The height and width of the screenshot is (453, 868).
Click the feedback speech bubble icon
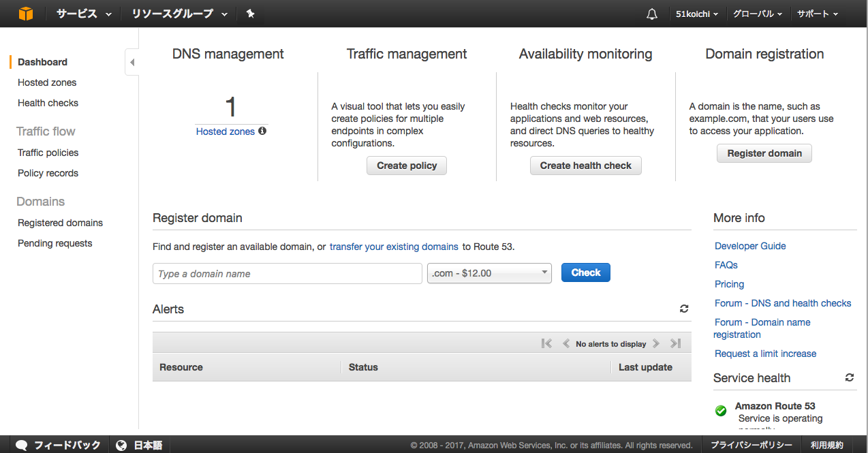click(x=21, y=445)
